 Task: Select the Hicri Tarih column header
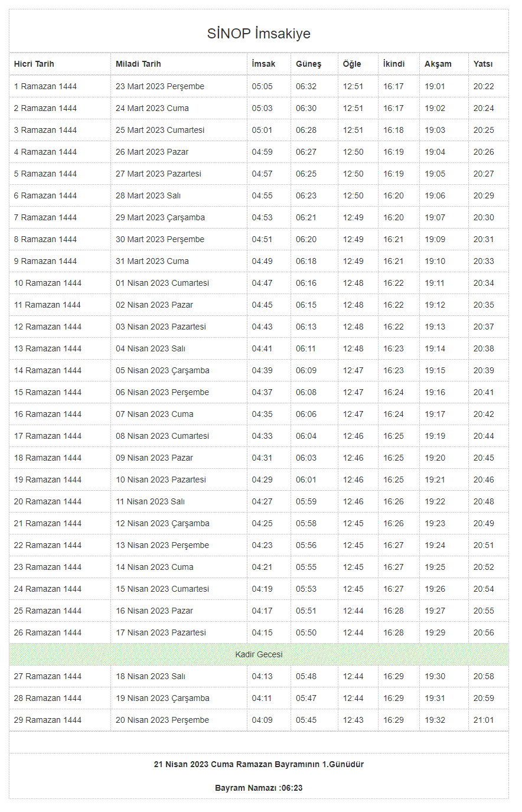coord(34,64)
